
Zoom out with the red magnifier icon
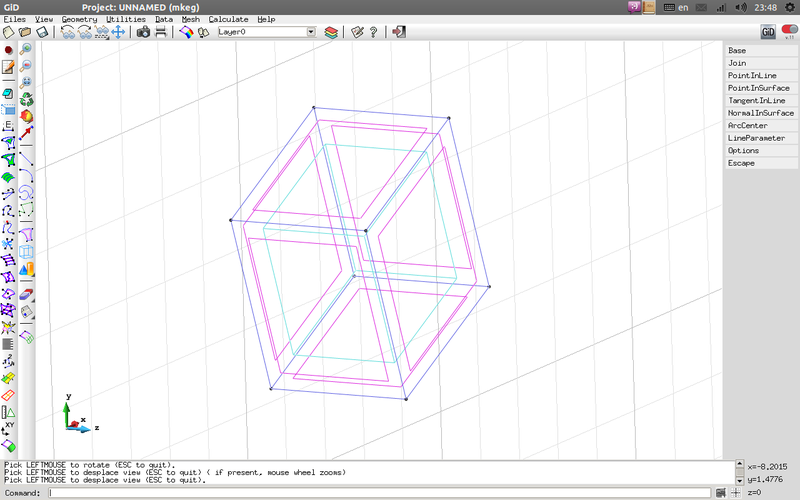(26, 66)
